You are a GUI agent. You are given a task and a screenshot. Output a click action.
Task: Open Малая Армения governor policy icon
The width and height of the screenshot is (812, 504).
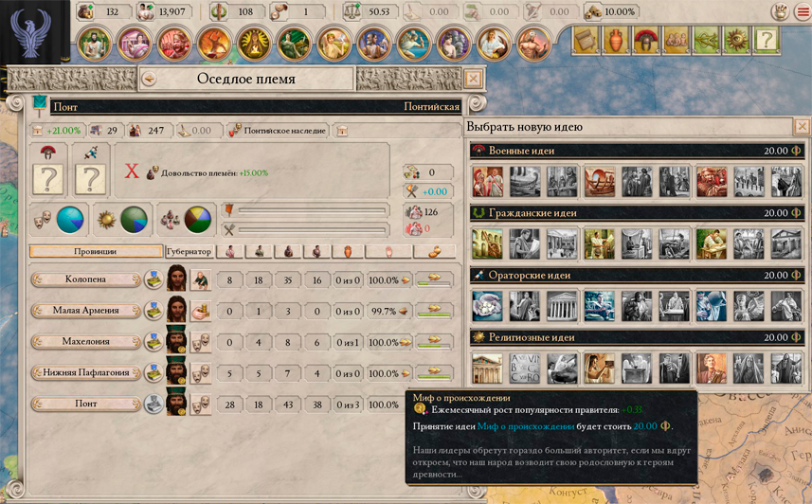pyautogui.click(x=201, y=311)
